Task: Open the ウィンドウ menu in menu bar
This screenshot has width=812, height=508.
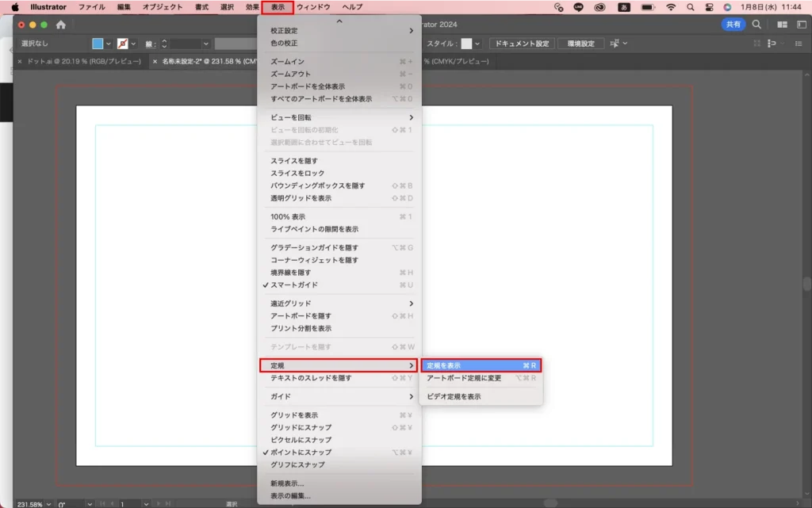Action: click(313, 7)
